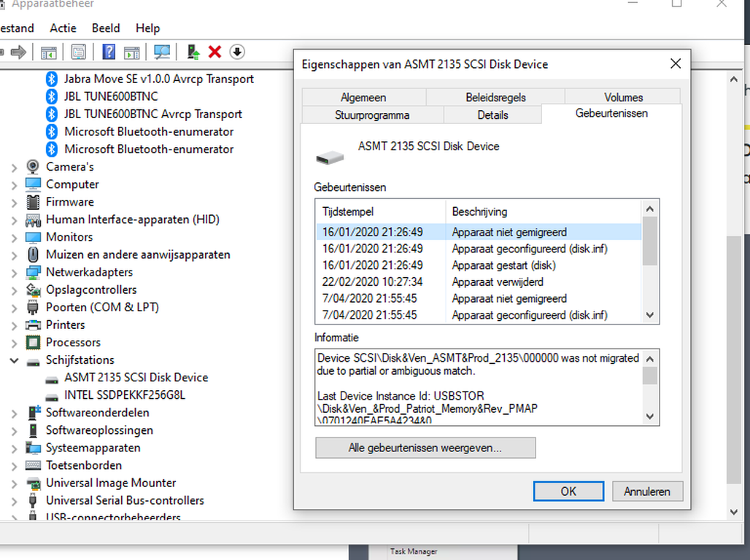Image resolution: width=750 pixels, height=560 pixels.
Task: Click the Human Interface-apparaten icon
Action: 33,219
